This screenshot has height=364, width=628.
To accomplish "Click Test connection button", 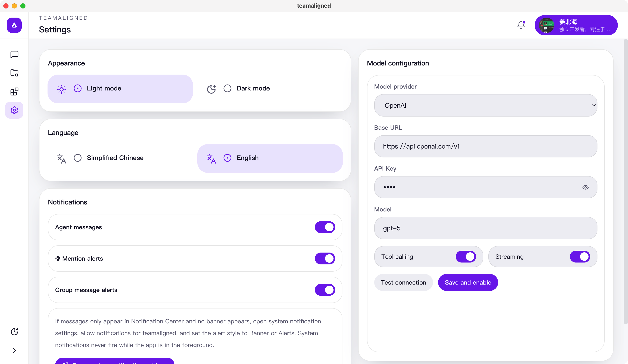I will tap(404, 282).
